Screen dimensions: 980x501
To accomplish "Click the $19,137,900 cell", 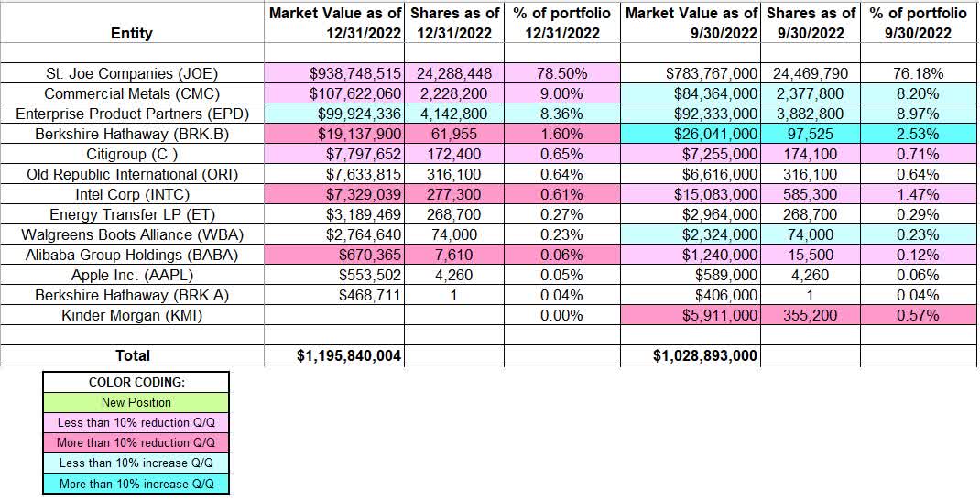I will coord(333,134).
